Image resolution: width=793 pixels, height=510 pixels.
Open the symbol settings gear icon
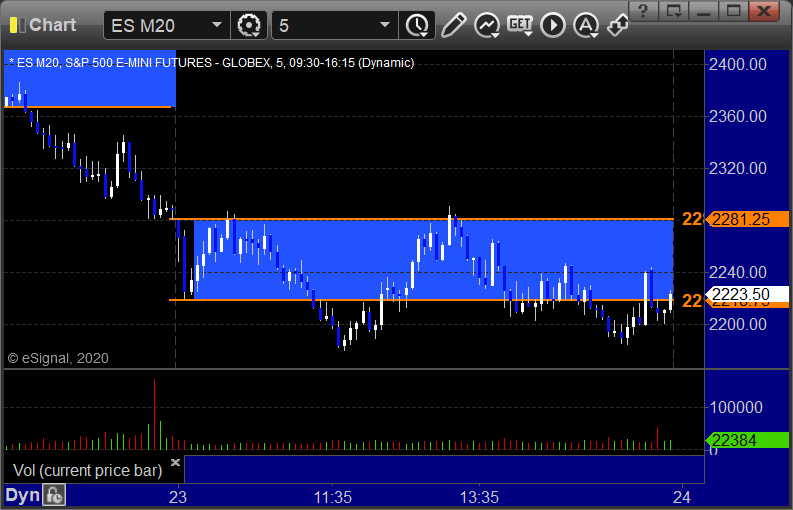point(248,25)
